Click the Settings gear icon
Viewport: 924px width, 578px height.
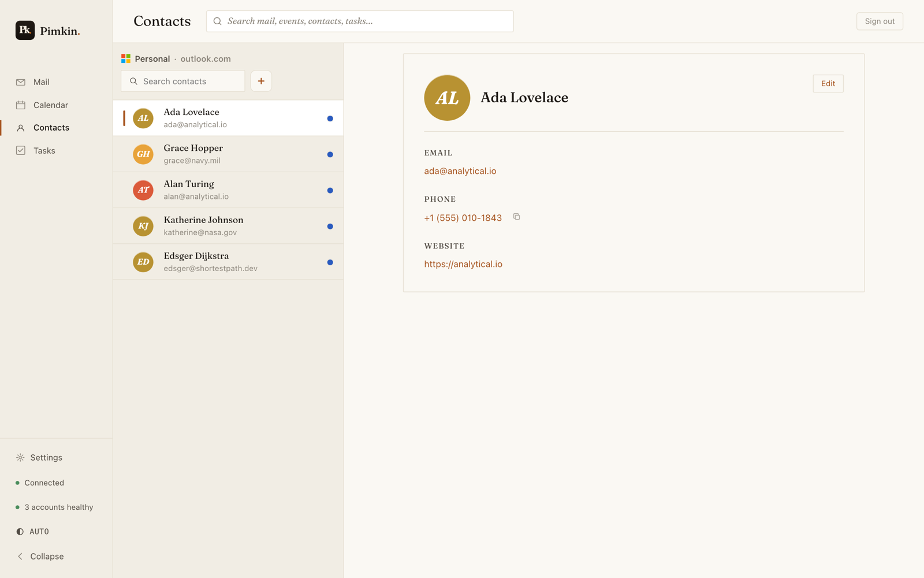coord(20,457)
